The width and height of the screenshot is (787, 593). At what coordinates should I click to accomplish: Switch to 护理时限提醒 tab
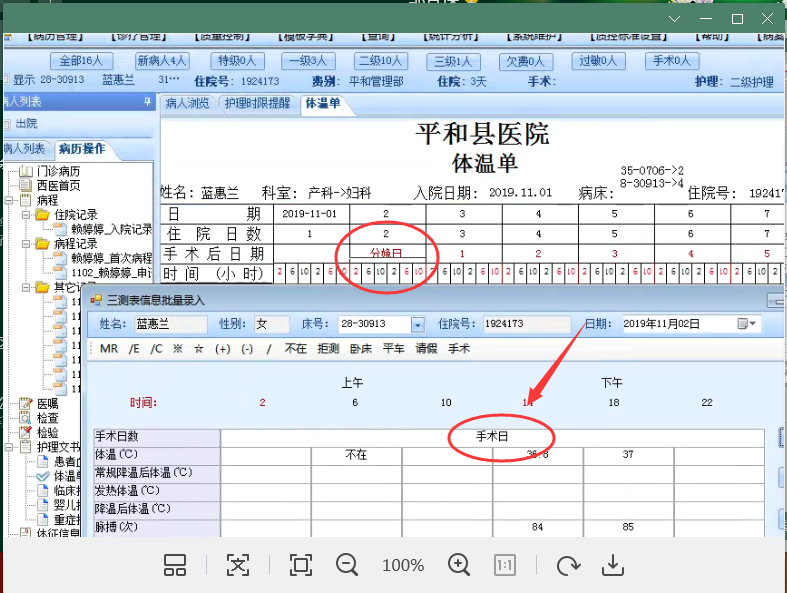[x=257, y=103]
